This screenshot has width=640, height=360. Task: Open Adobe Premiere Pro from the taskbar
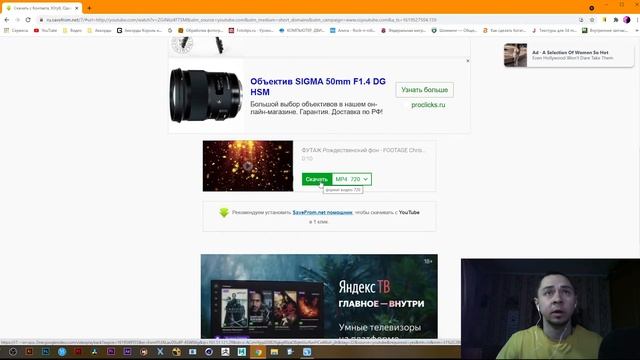click(x=111, y=351)
